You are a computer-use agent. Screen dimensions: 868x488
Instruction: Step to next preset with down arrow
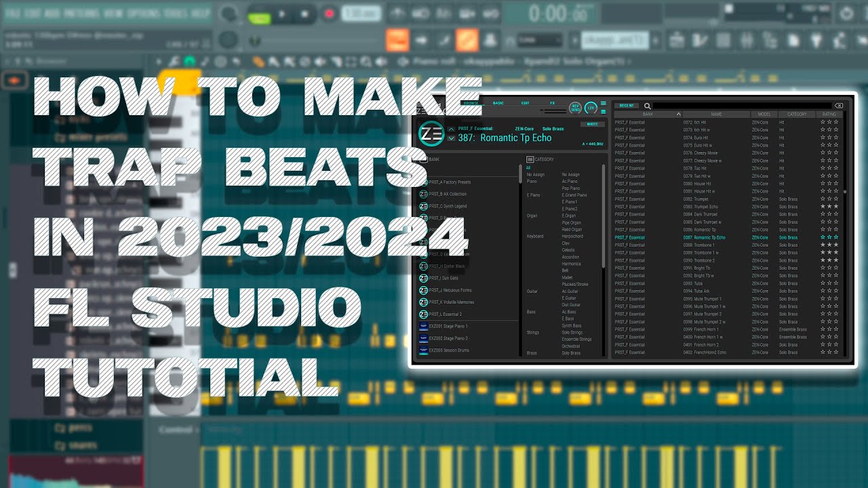(452, 138)
